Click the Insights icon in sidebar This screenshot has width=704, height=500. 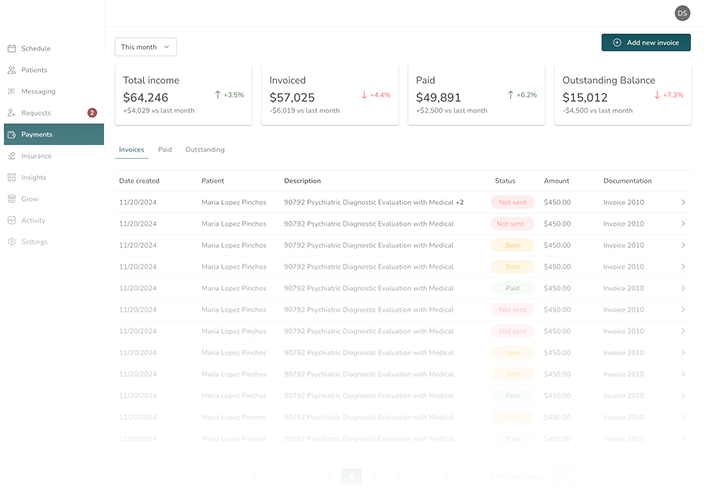click(12, 177)
